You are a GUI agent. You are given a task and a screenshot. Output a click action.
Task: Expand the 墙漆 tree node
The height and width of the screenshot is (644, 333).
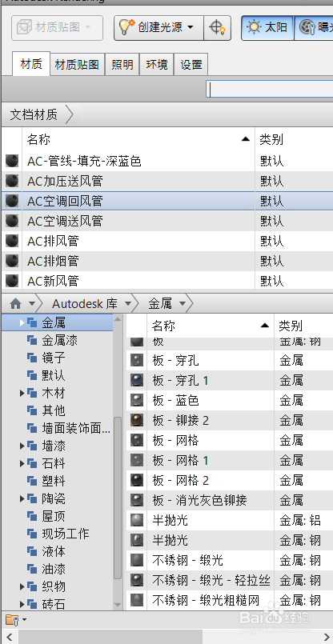pos(22,446)
